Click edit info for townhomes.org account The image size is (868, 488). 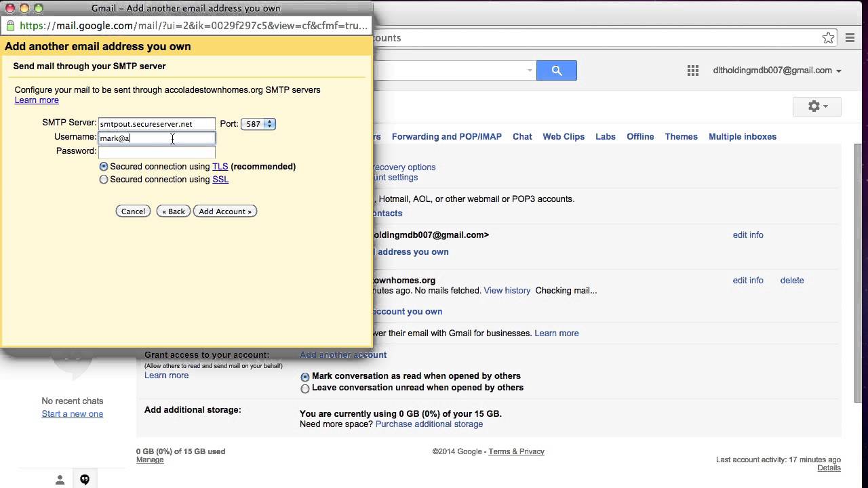point(748,280)
